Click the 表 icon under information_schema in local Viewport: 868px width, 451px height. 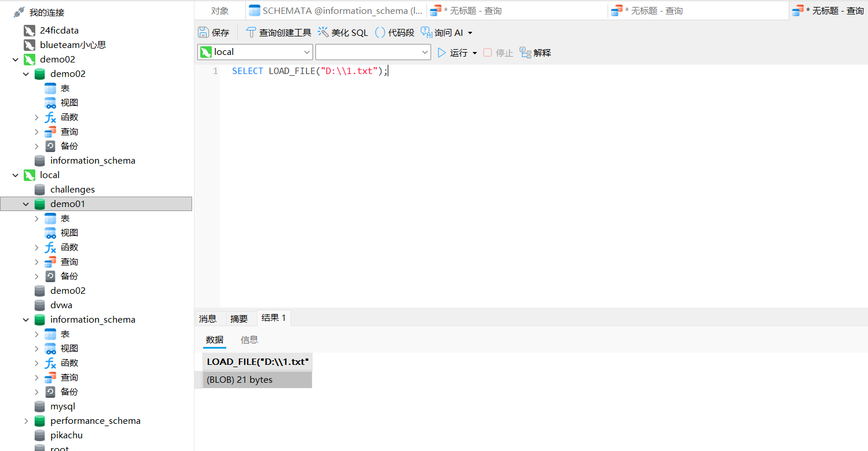pyautogui.click(x=50, y=334)
